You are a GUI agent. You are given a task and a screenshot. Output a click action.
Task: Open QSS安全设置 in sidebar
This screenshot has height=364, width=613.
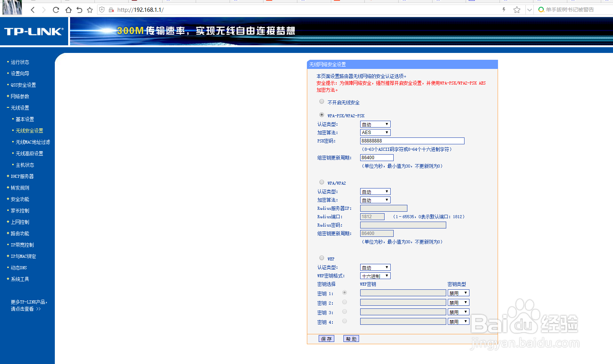point(23,85)
